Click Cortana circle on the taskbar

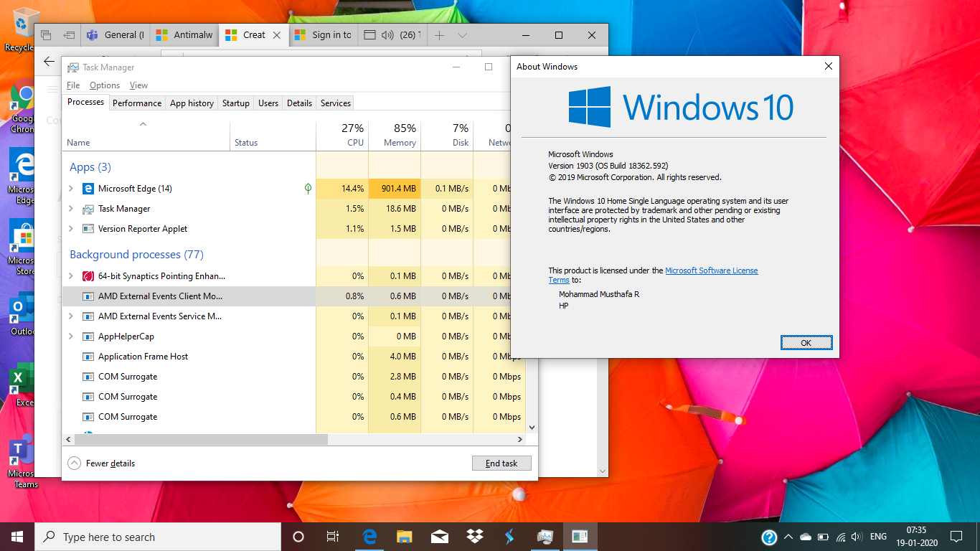click(298, 537)
